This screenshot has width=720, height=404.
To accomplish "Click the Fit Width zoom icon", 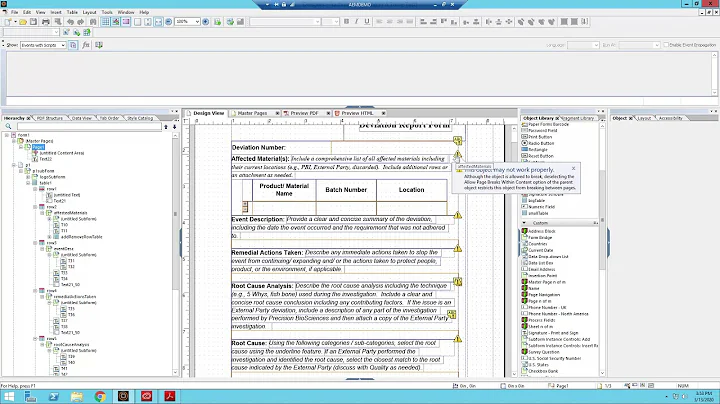I will [x=158, y=22].
